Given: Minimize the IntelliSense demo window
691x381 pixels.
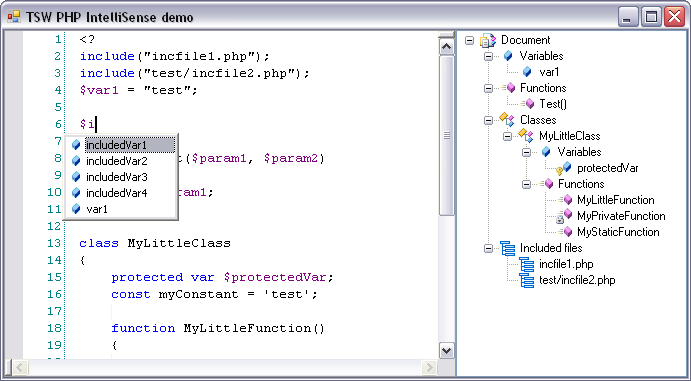Looking at the screenshot, I should [628, 17].
